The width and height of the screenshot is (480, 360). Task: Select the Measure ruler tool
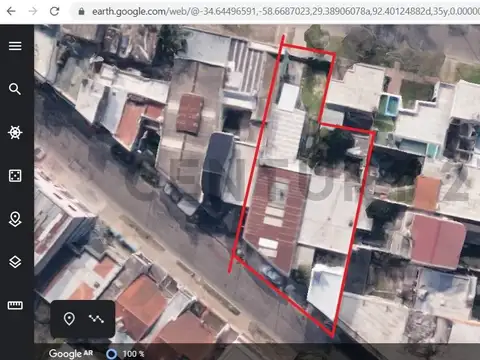pyautogui.click(x=15, y=305)
